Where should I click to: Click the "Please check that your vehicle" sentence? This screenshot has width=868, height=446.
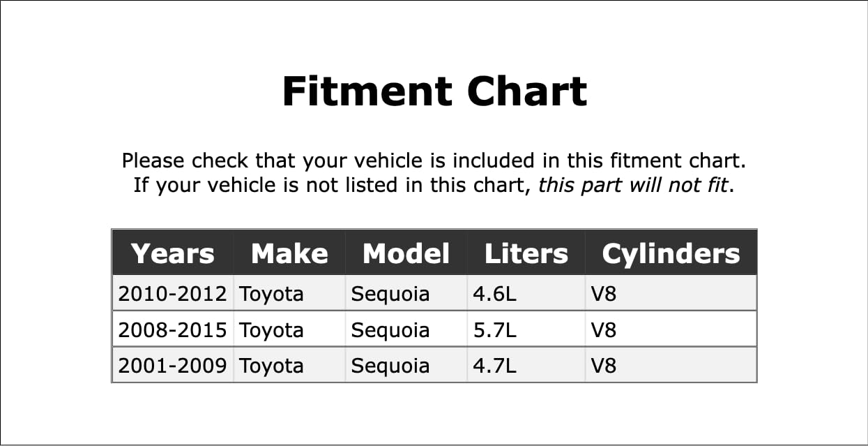[x=434, y=161]
